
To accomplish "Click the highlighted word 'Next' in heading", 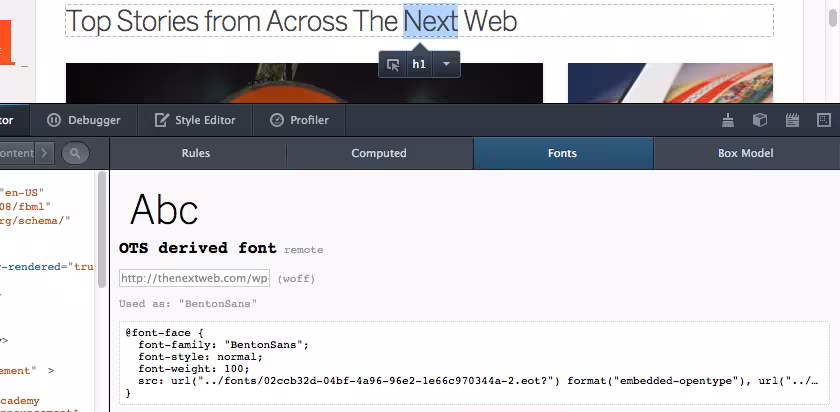I will point(431,21).
